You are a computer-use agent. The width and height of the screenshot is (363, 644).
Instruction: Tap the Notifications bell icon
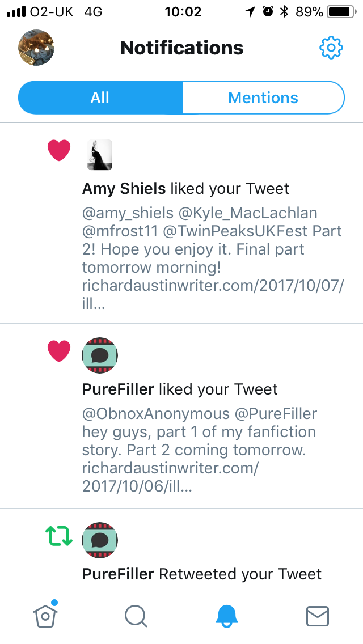(x=227, y=616)
